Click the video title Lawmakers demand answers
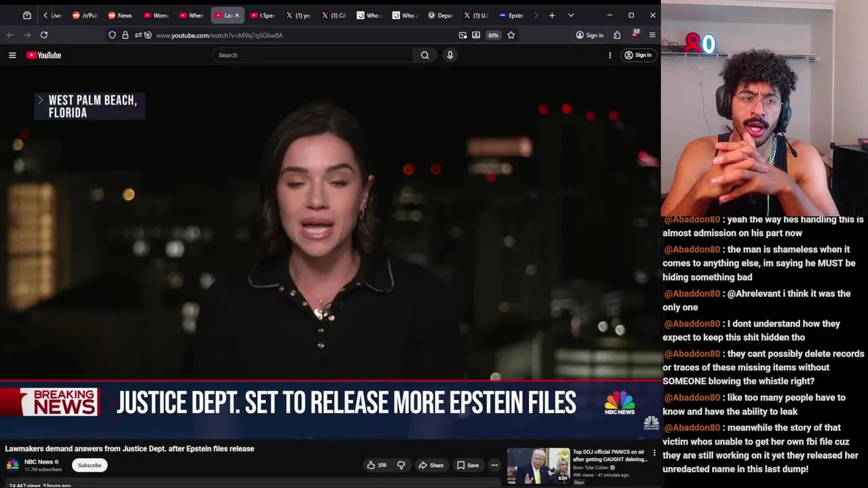The height and width of the screenshot is (488, 868). pos(130,449)
